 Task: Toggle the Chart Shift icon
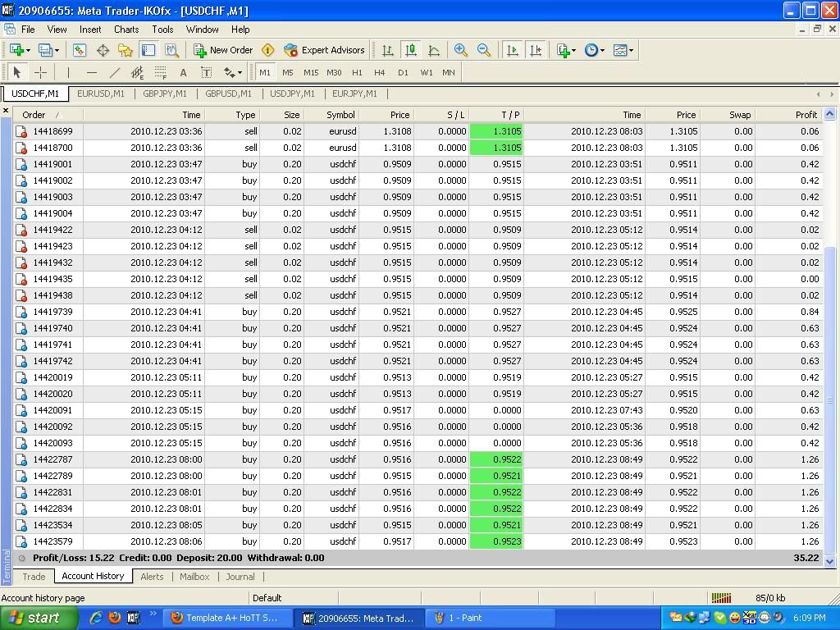[x=535, y=50]
